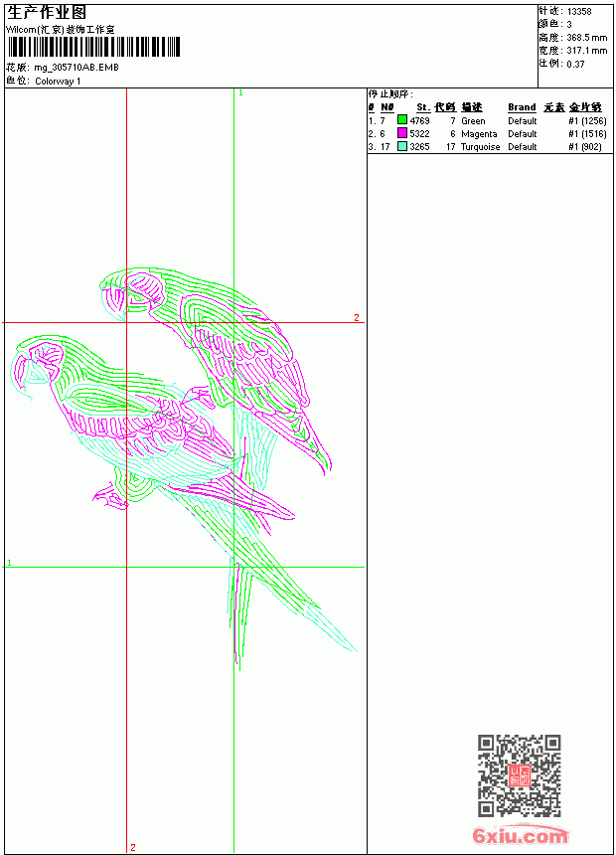The image size is (616, 855).
Task: Click the barcode under the Wilcom header
Action: coord(93,47)
